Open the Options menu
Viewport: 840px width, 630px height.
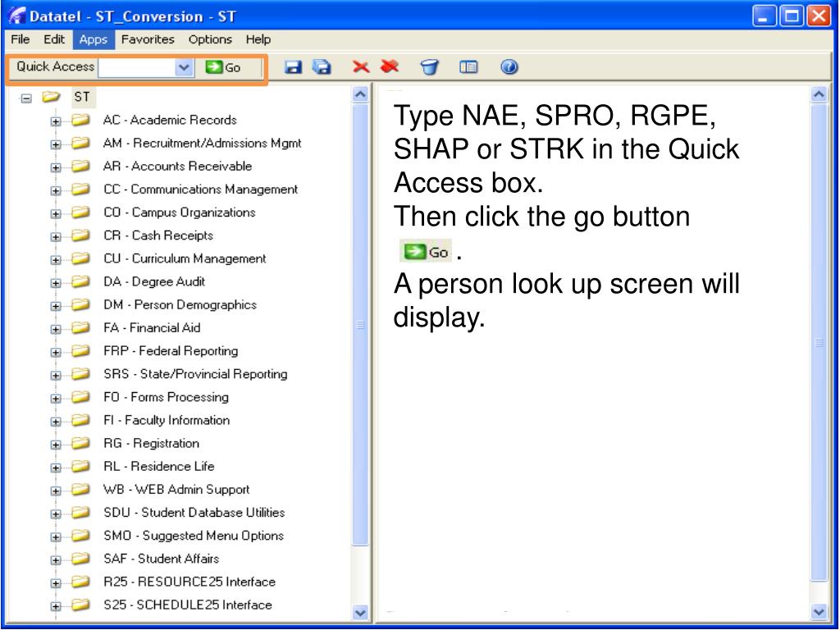coord(210,39)
